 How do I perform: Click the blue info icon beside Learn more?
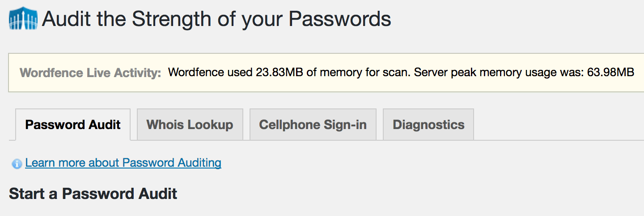click(x=17, y=164)
